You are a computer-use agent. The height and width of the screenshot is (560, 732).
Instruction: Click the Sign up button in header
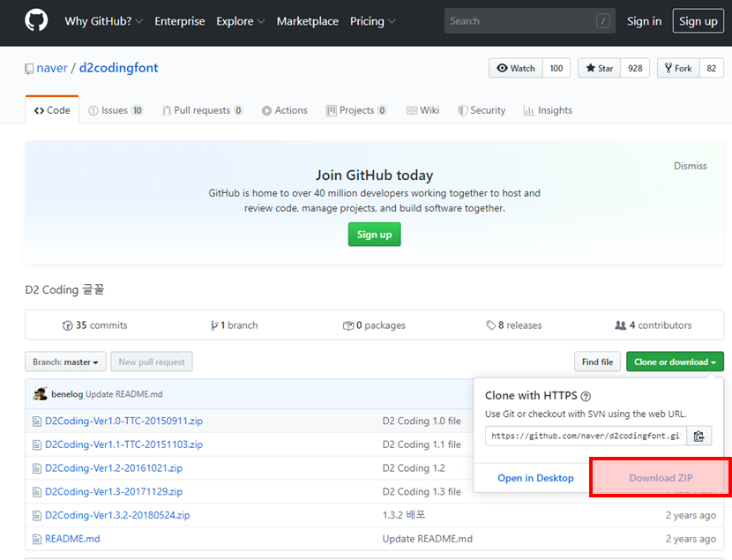coord(698,21)
